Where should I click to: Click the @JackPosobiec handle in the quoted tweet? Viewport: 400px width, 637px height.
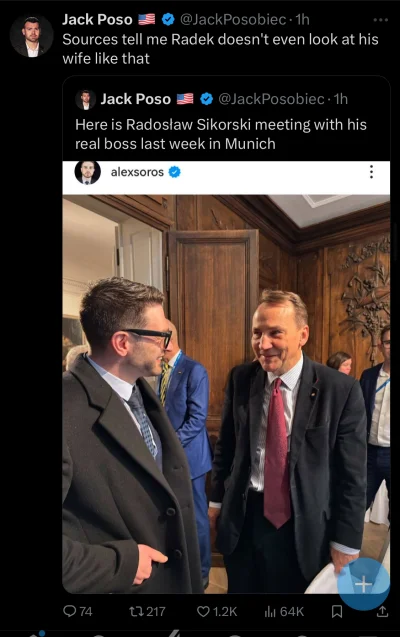coord(271,99)
